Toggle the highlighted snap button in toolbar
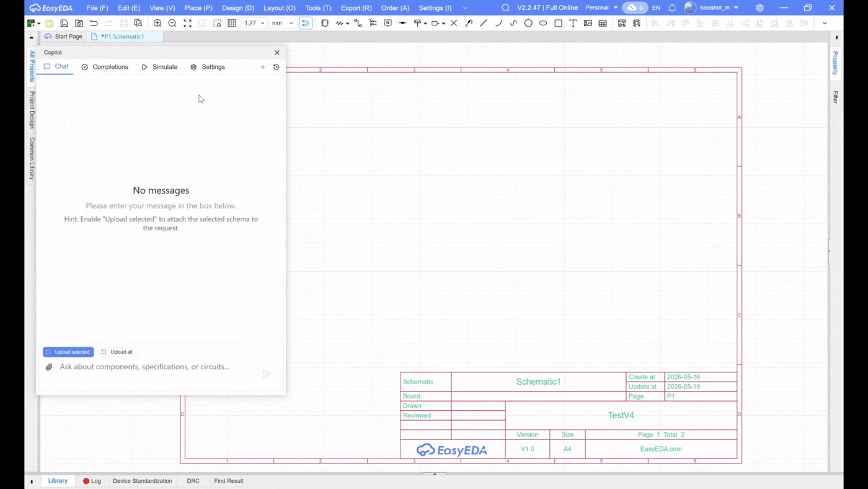This screenshot has height=489, width=868. (306, 23)
